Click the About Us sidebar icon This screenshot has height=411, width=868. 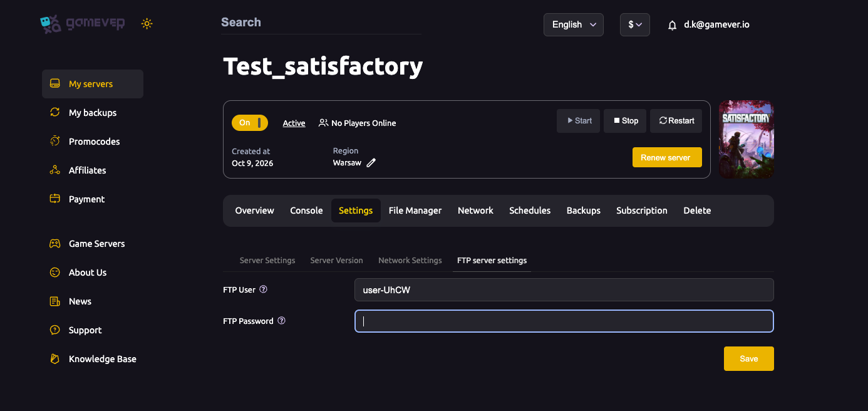(x=55, y=273)
